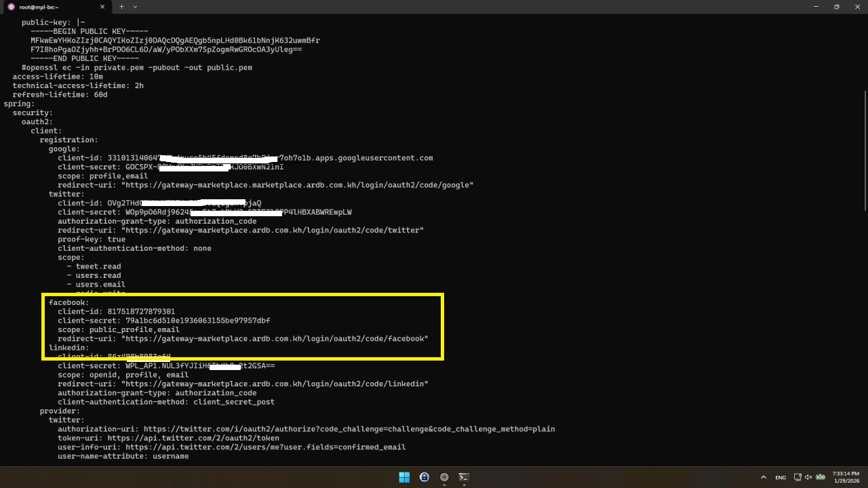Click the terminal tab's profile icon
The height and width of the screenshot is (488, 868).
tap(11, 7)
